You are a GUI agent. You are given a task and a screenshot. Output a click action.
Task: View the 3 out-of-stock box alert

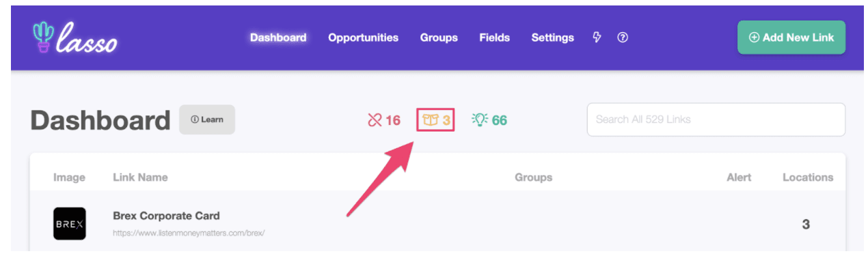coord(436,120)
